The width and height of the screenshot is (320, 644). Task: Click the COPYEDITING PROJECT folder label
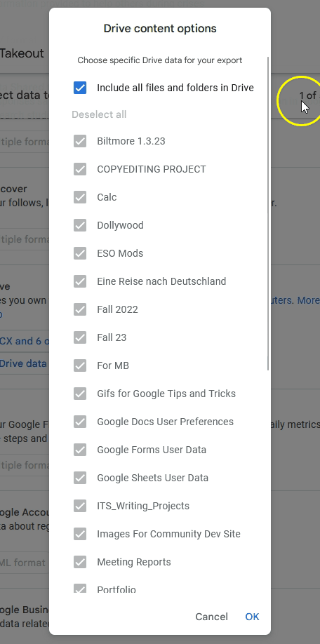(151, 169)
